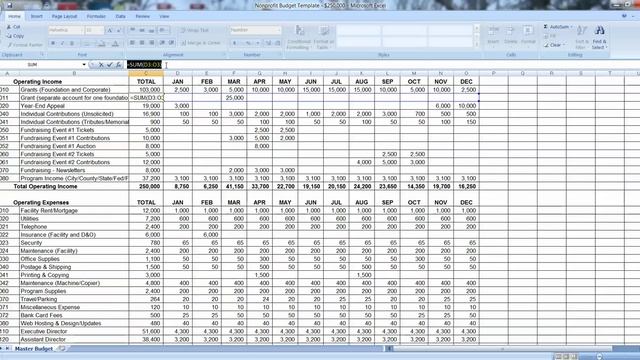Toggle Wrap Text
The height and width of the screenshot is (360, 640).
(195, 30)
